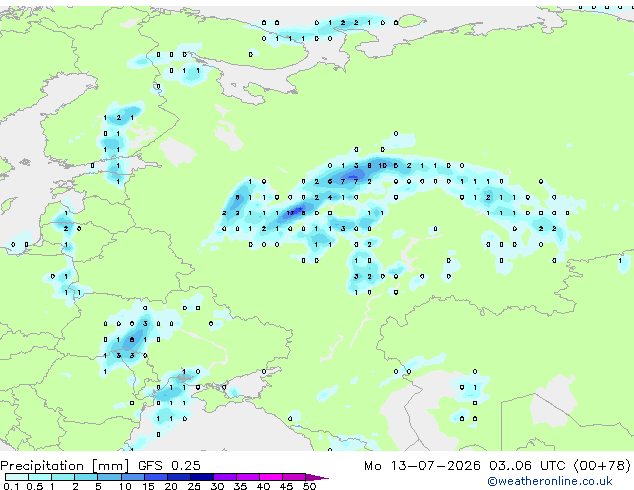Click the '17' precipitation value on map

[x=290, y=213]
